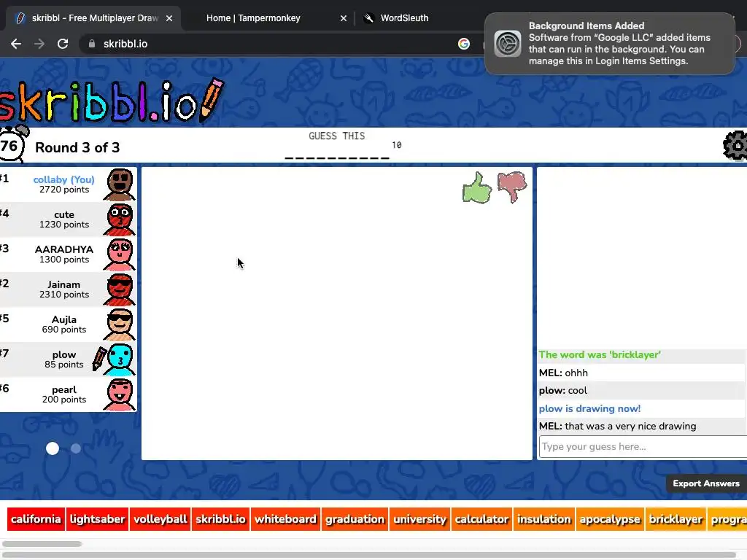Click the 'Aujla' player name
Screen dimensions: 747x560
click(64, 319)
